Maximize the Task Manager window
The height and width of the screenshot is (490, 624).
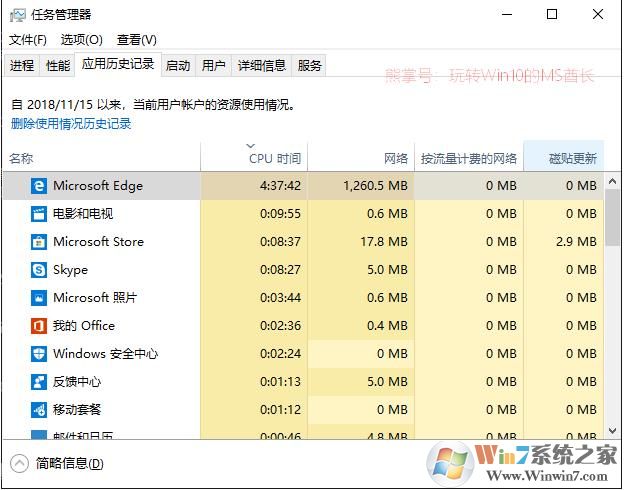(x=552, y=15)
